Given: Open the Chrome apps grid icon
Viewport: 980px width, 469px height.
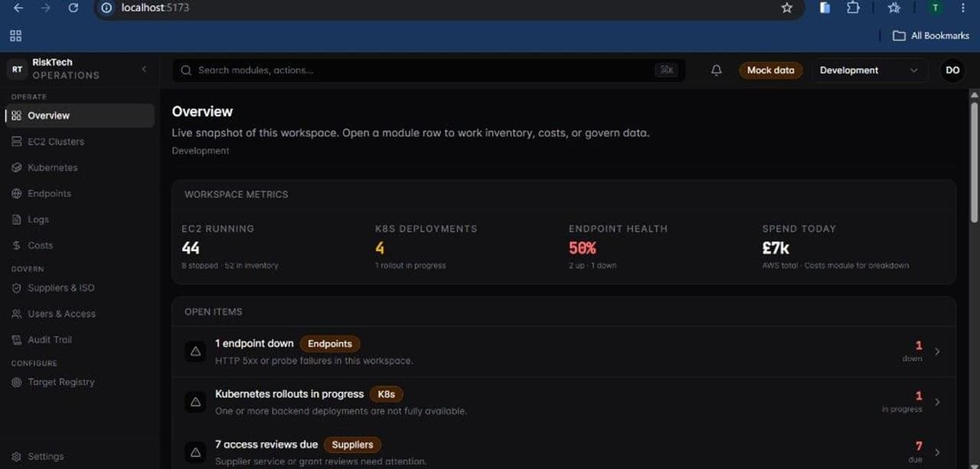Looking at the screenshot, I should click(16, 36).
